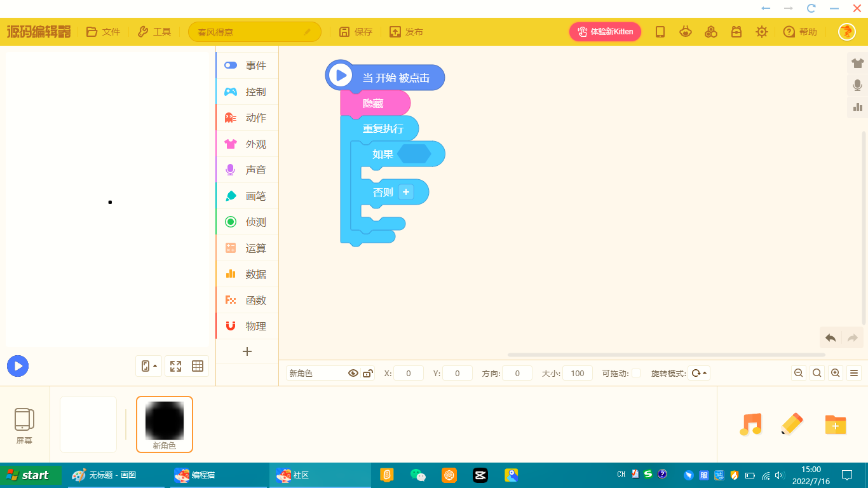Image resolution: width=868 pixels, height=488 pixels.
Task: Open the microphone sound panel on right edge
Action: coord(858,85)
